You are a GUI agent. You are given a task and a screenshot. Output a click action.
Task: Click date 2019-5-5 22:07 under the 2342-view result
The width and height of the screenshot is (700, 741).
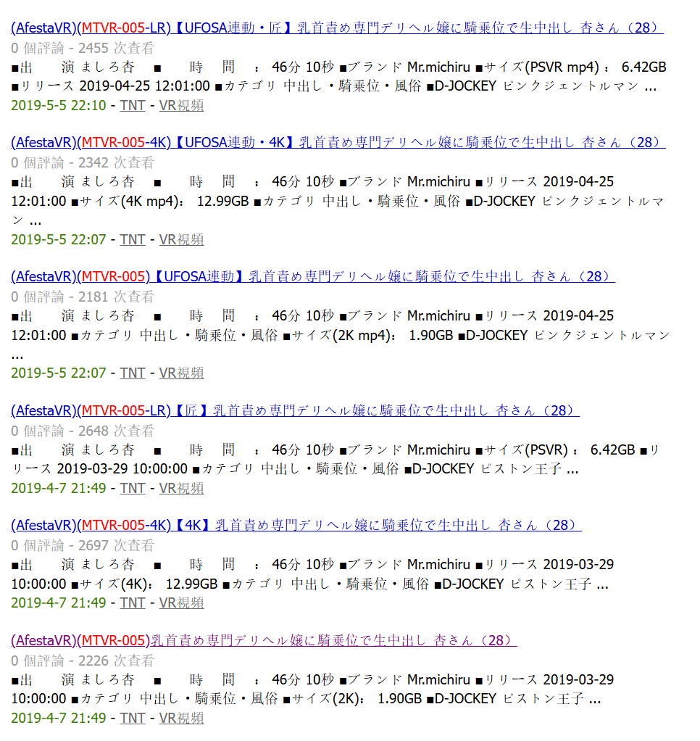pos(59,239)
